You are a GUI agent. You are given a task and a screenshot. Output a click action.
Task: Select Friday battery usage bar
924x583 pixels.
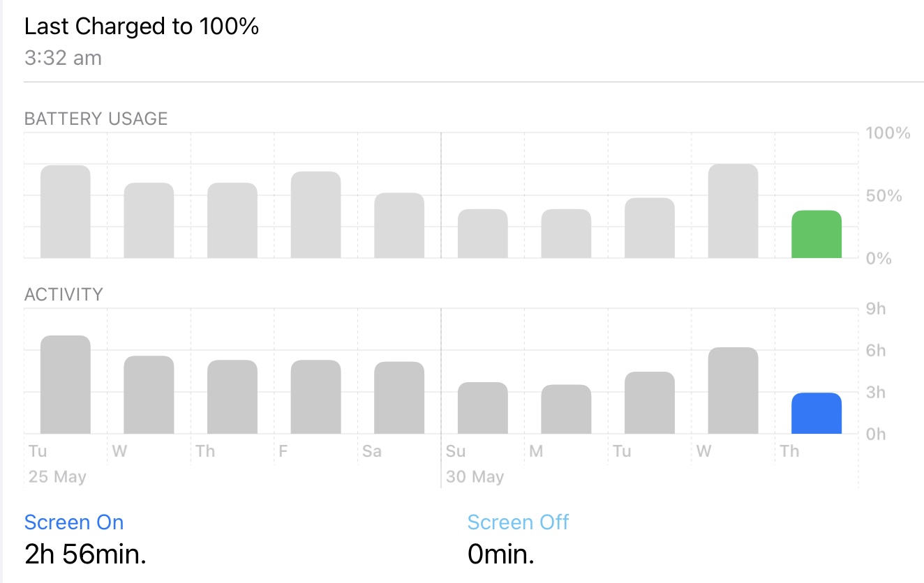(315, 215)
